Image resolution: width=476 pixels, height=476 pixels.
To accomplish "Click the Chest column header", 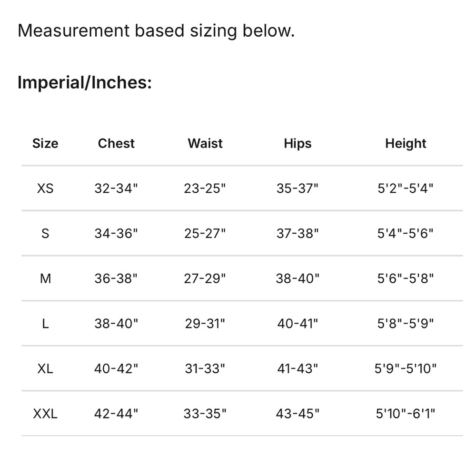I will pyautogui.click(x=116, y=143).
